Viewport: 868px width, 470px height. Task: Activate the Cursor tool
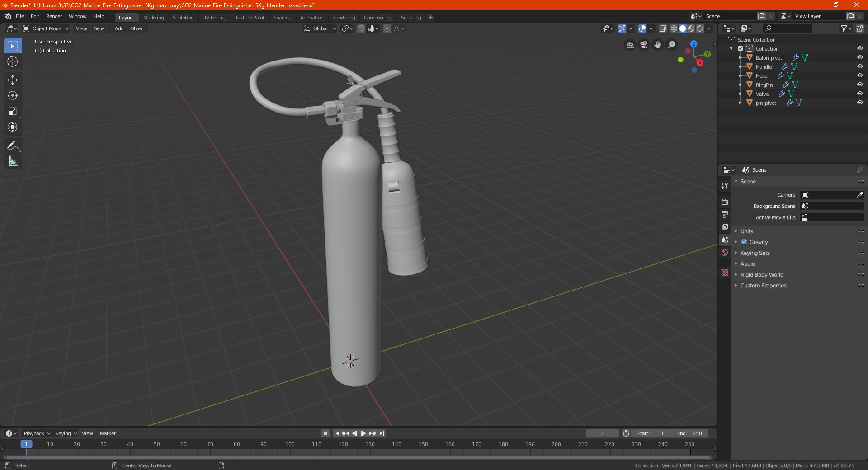13,62
